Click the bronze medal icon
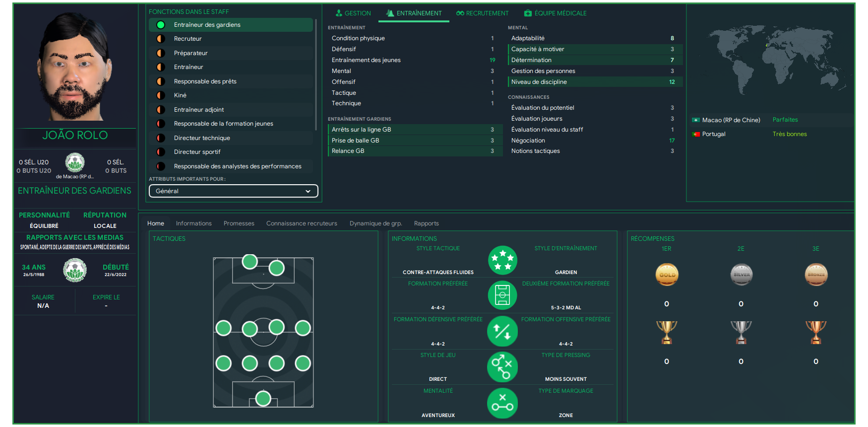The image size is (868, 427). 816,275
